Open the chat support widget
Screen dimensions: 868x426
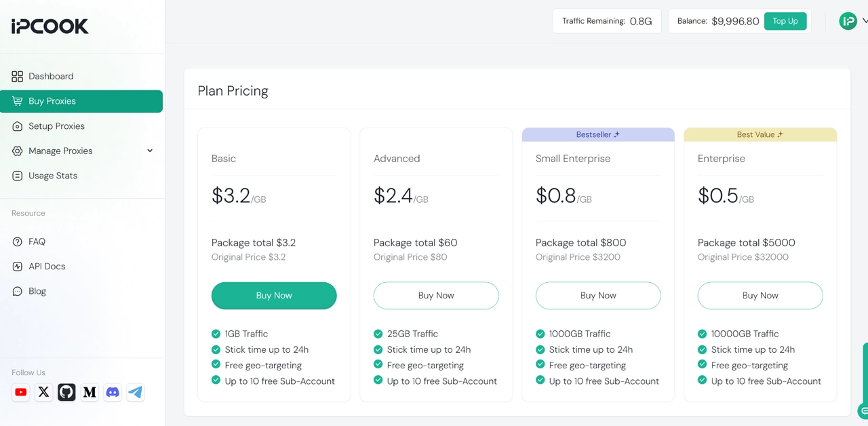point(864,411)
